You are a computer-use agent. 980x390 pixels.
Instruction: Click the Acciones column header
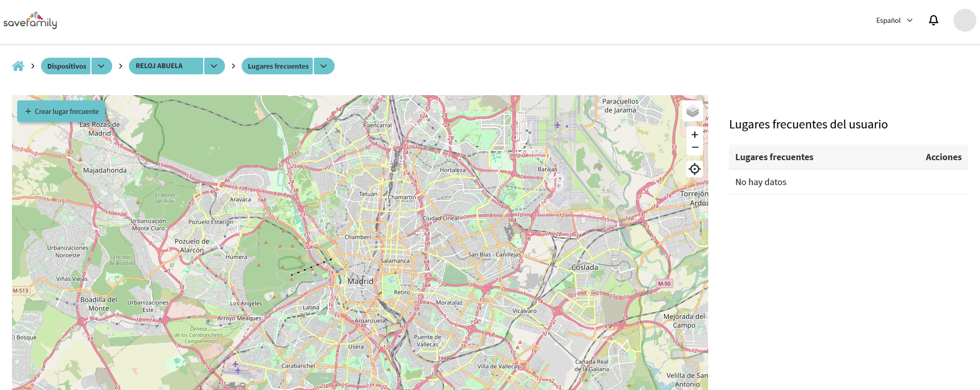[944, 157]
